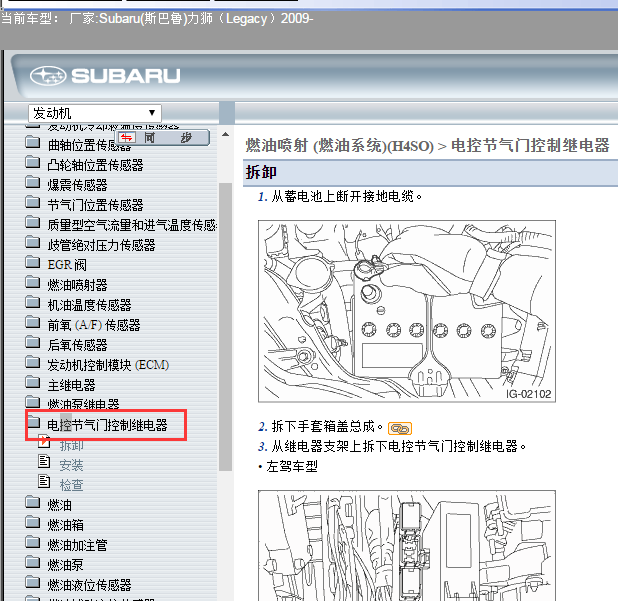Click document icon next to 安装
The width and height of the screenshot is (618, 601).
[44, 461]
